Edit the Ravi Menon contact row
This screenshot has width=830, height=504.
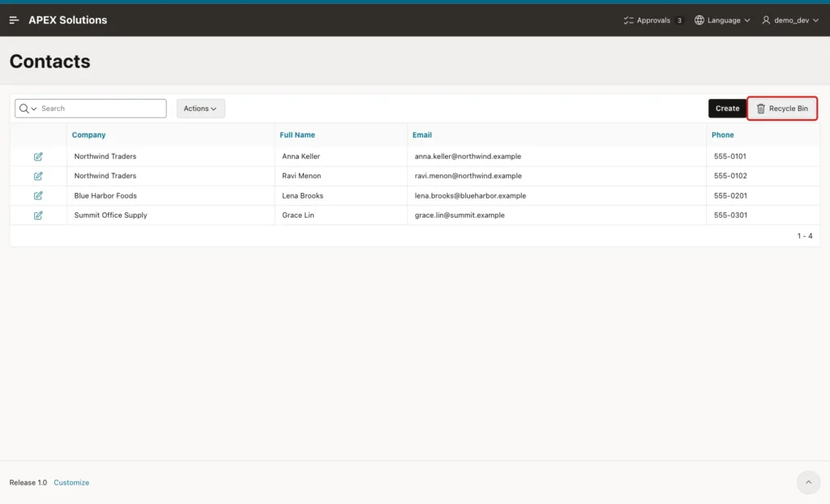[38, 177]
